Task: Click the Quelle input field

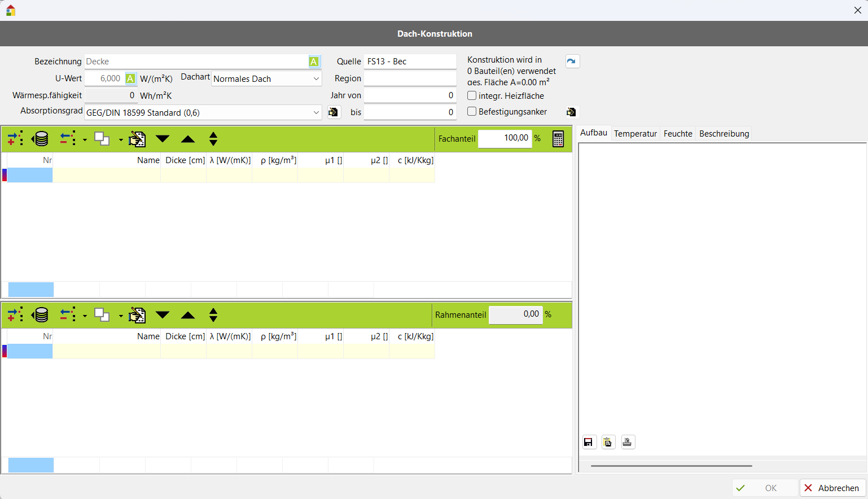Action: [410, 62]
